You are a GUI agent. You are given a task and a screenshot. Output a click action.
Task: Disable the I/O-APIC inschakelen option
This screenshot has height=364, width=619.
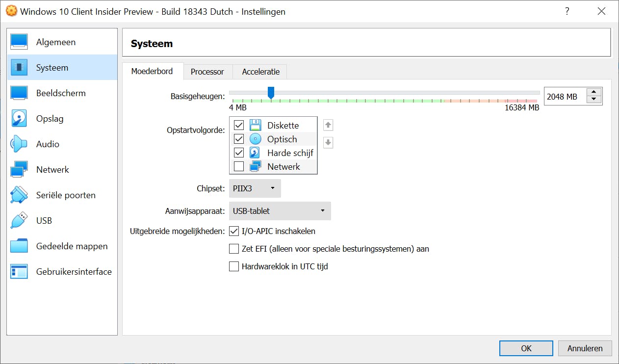(234, 231)
